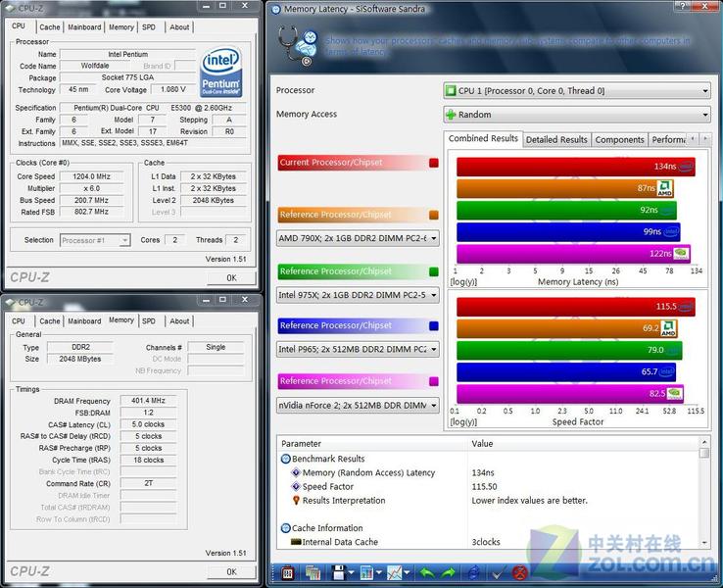
Task: Click the Internal Data Cache chip icon
Action: [x=296, y=542]
